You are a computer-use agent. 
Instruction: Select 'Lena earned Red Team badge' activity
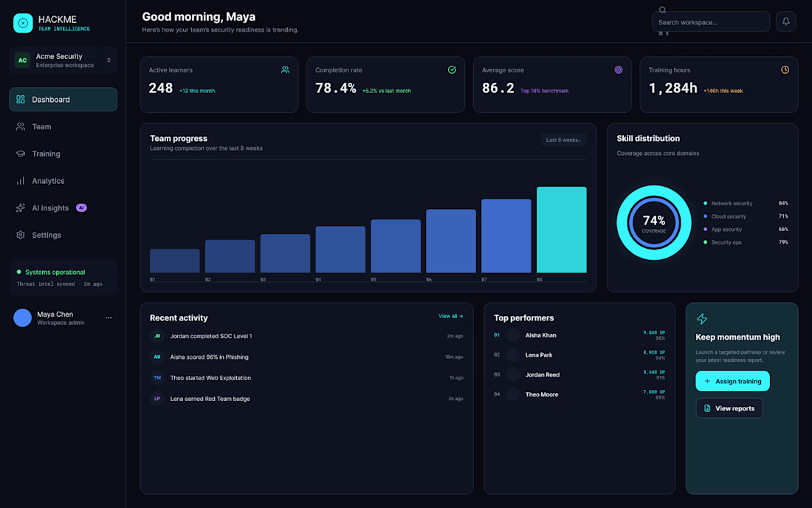pyautogui.click(x=306, y=399)
